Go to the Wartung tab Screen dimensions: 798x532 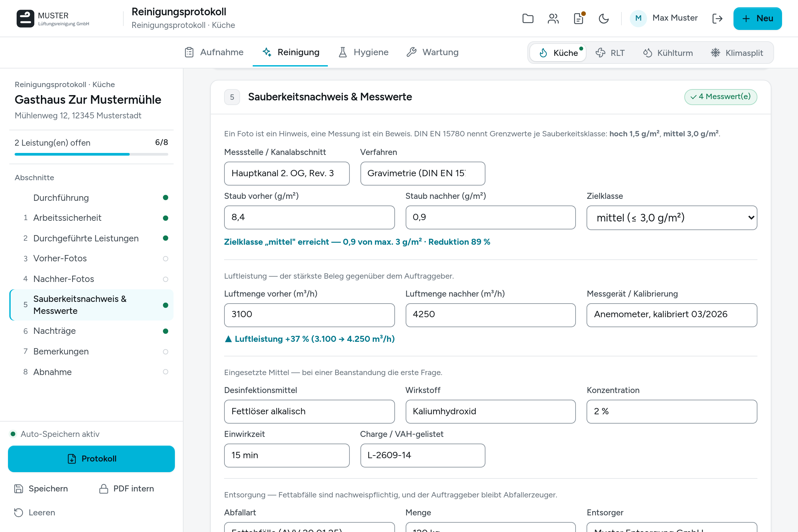(x=433, y=52)
